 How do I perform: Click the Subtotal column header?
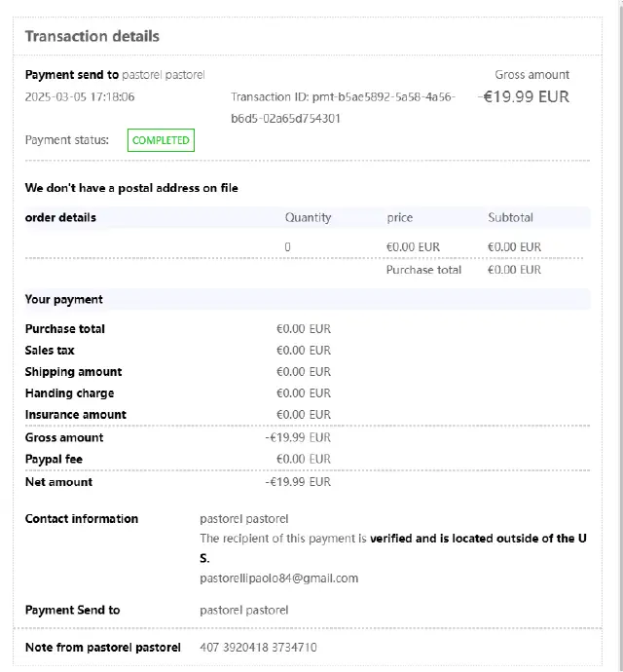pos(510,217)
